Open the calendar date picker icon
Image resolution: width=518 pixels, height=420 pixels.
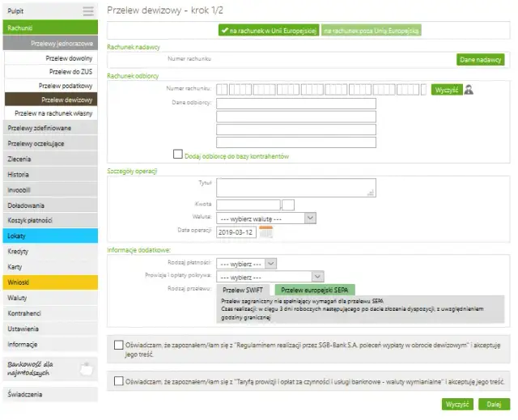point(265,231)
